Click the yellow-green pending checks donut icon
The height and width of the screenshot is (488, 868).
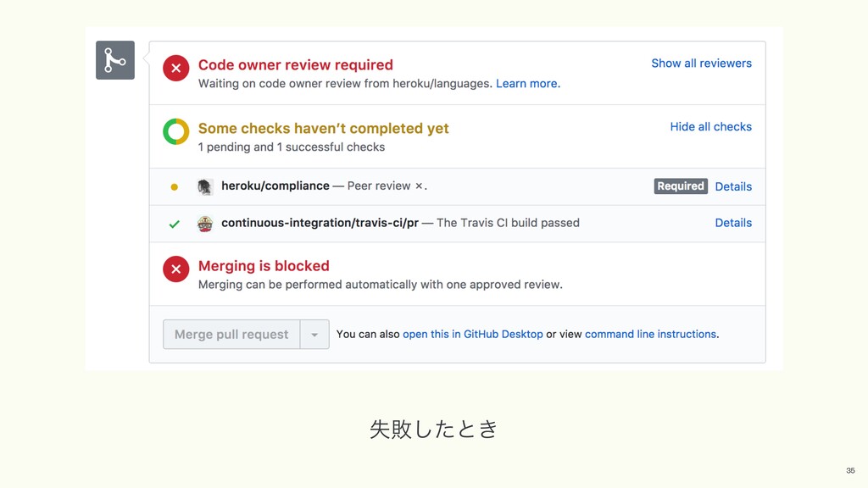click(x=175, y=132)
